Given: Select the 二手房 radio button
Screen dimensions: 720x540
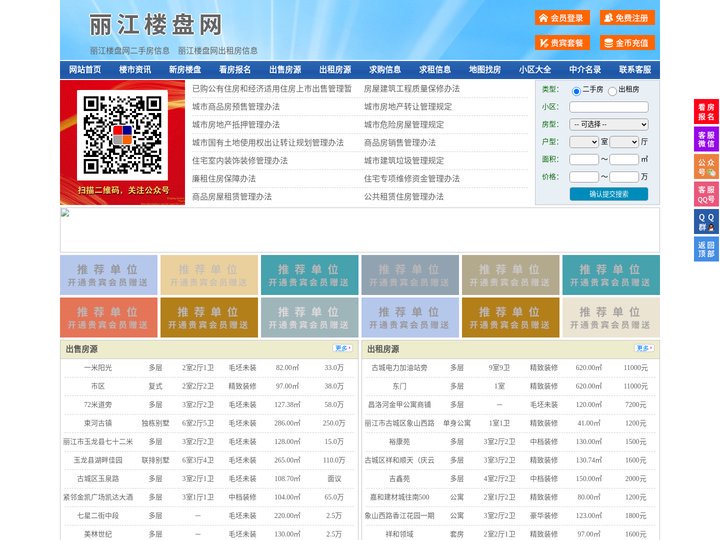Looking at the screenshot, I should 576,91.
